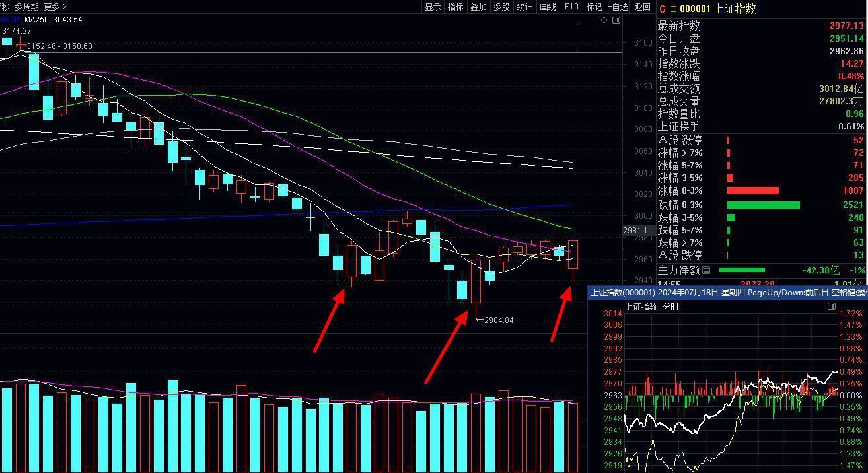Screen dimensions: 868x473
Task: Open the F10 company info
Action: point(571,7)
